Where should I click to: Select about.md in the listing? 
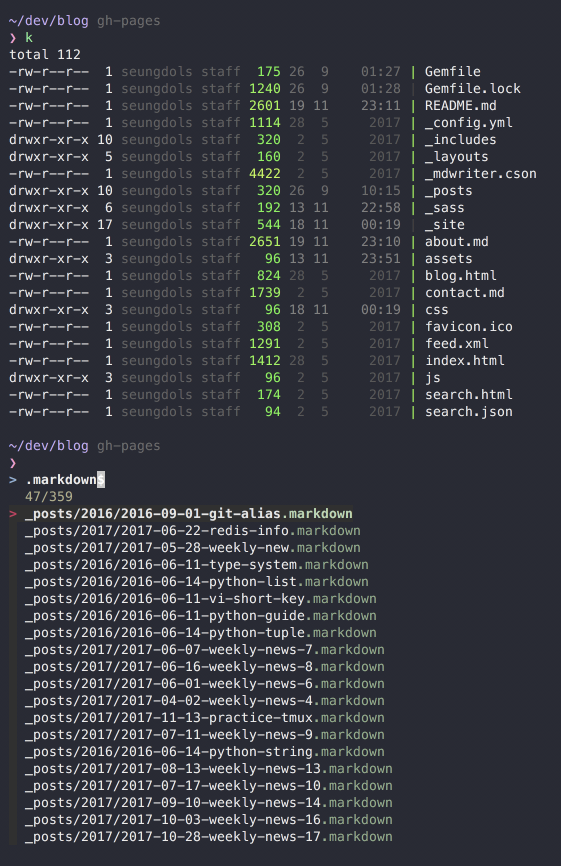457,242
